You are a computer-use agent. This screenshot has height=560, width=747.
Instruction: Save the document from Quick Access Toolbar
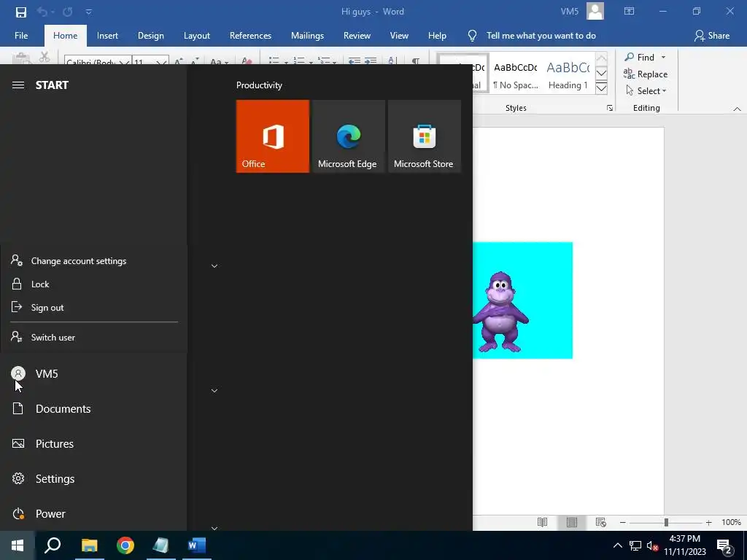[x=21, y=12]
